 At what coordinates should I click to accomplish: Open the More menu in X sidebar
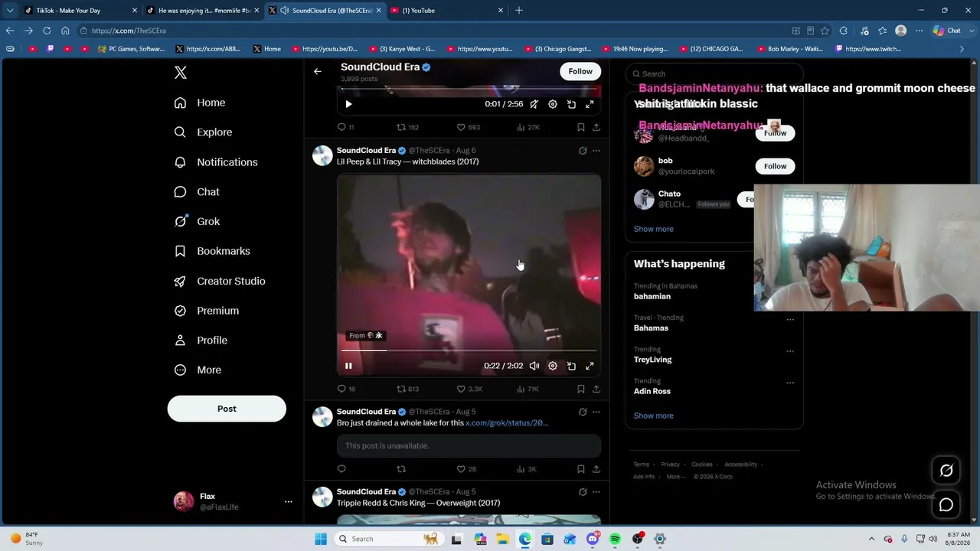pyautogui.click(x=198, y=370)
